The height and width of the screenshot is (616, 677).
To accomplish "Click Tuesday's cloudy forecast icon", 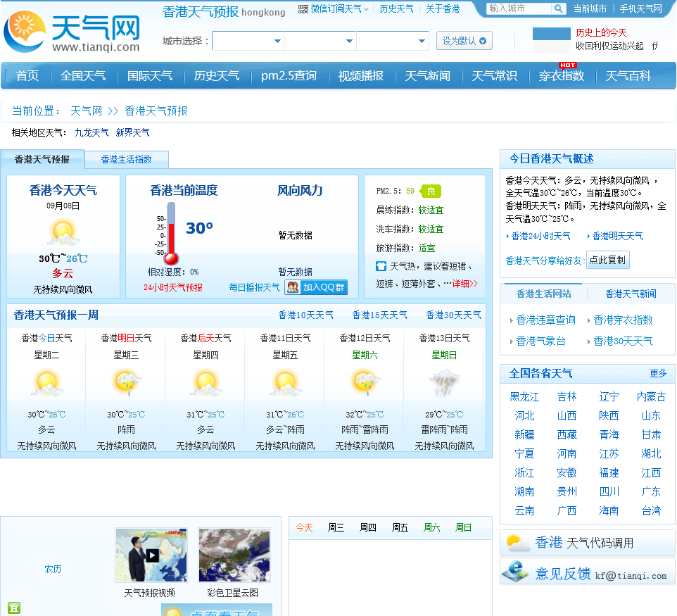I will point(46,384).
